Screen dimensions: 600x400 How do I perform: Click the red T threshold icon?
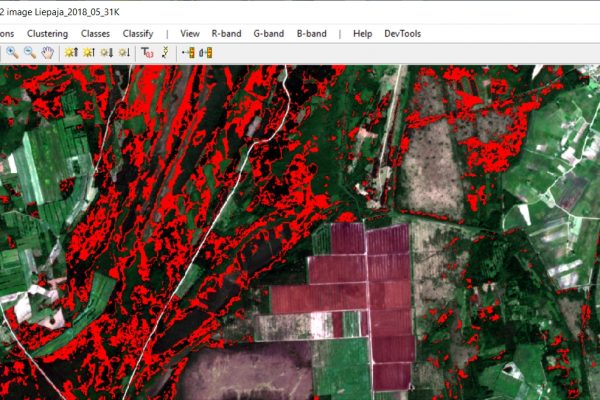click(x=147, y=53)
